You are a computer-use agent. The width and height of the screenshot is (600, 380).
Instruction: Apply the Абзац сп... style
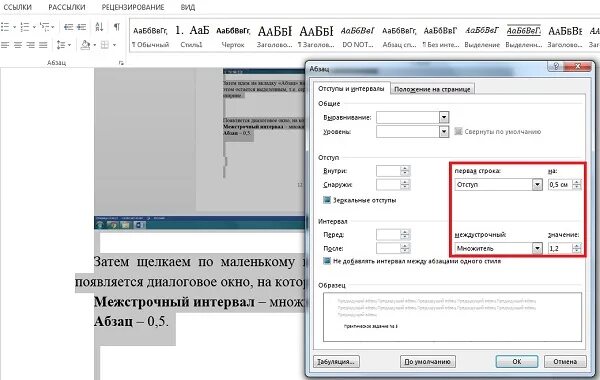[x=399, y=37]
